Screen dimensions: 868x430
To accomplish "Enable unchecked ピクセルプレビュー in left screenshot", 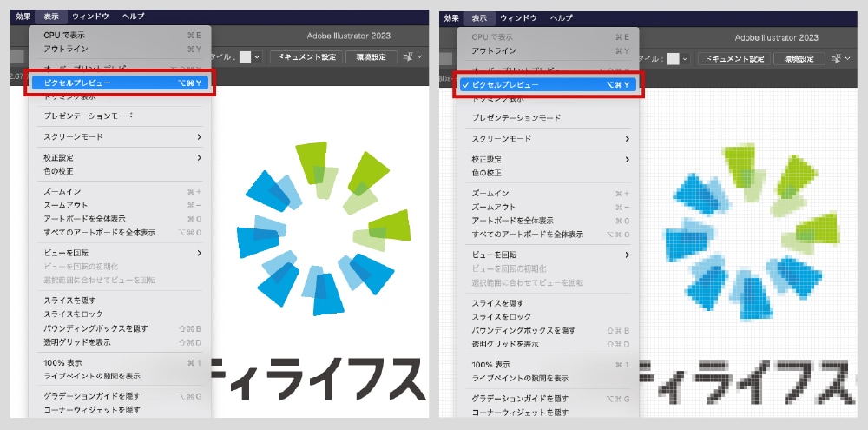I will click(120, 83).
